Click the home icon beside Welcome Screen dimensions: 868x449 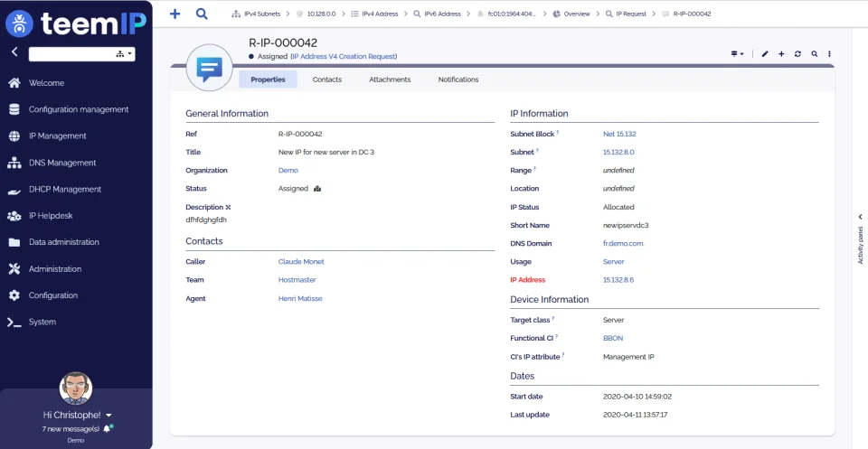coord(14,83)
